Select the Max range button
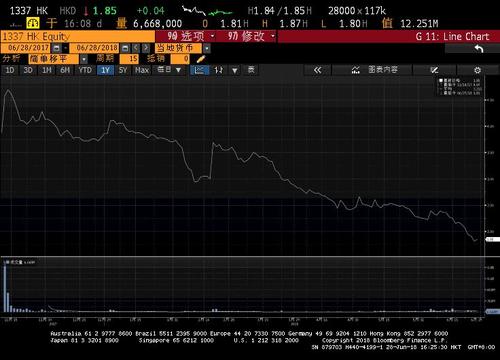Image resolution: width=500 pixels, height=360 pixels. pos(142,70)
